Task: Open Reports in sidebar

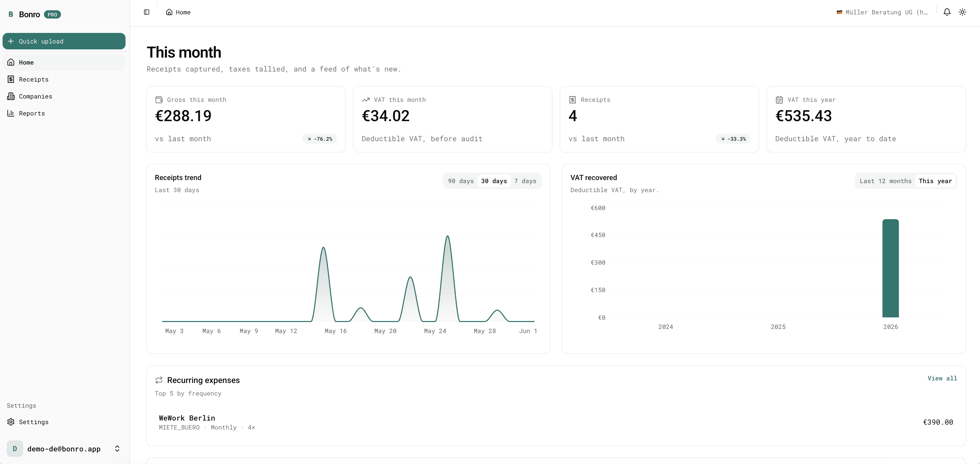Action: pos(64,113)
